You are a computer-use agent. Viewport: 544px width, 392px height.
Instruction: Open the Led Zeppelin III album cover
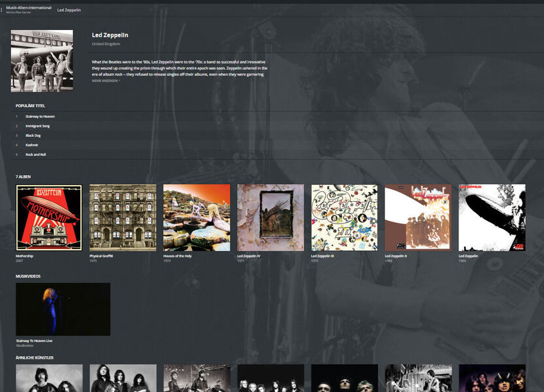coord(345,218)
